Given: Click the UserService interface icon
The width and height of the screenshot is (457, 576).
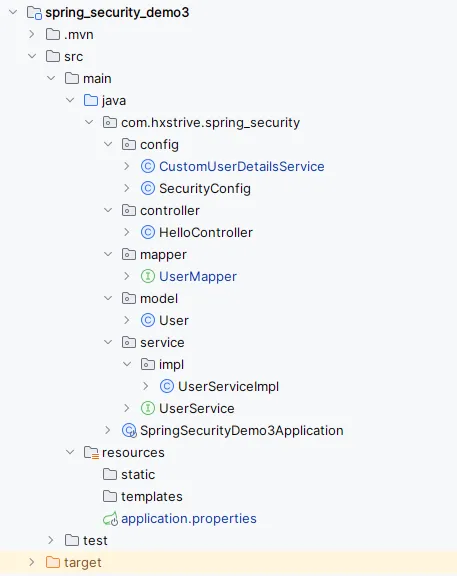Looking at the screenshot, I should 148,408.
